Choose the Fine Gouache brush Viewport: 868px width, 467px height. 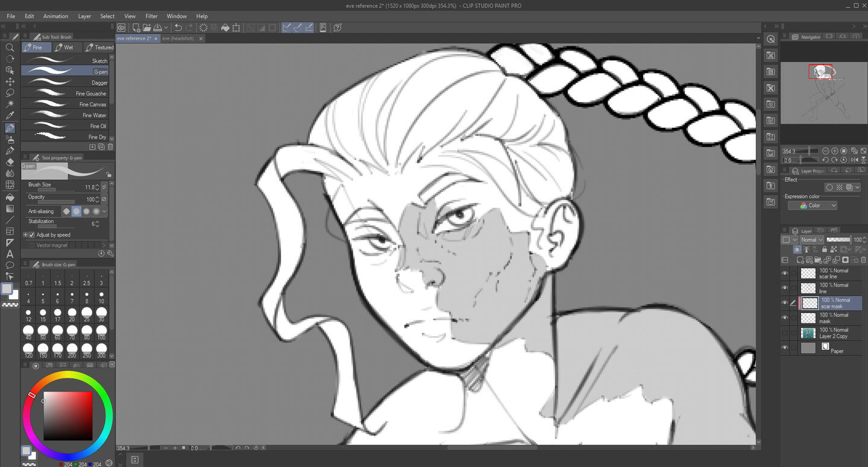coord(66,94)
